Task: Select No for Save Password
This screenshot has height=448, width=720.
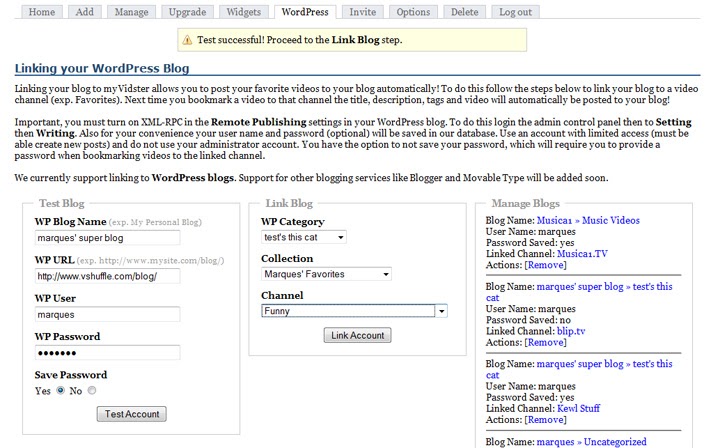Action: tap(92, 390)
